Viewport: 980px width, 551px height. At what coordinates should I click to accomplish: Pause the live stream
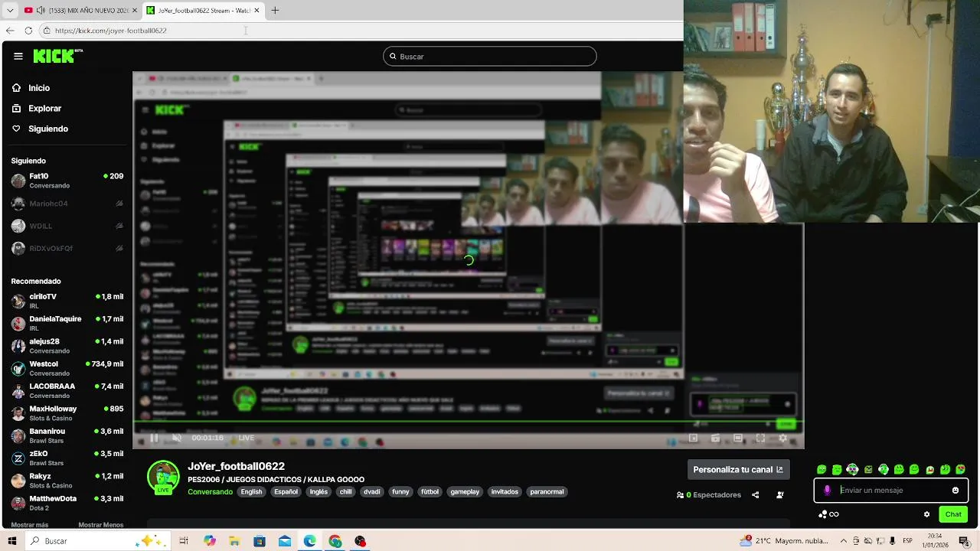[154, 438]
